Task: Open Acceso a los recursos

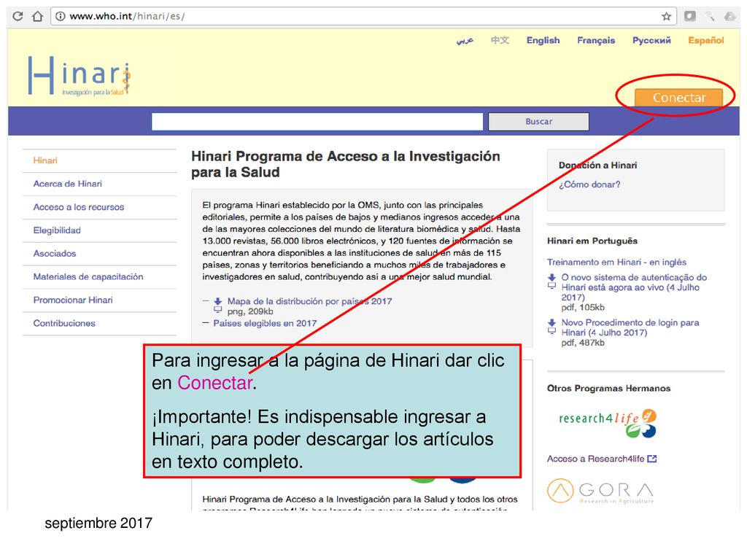Action: [x=79, y=207]
